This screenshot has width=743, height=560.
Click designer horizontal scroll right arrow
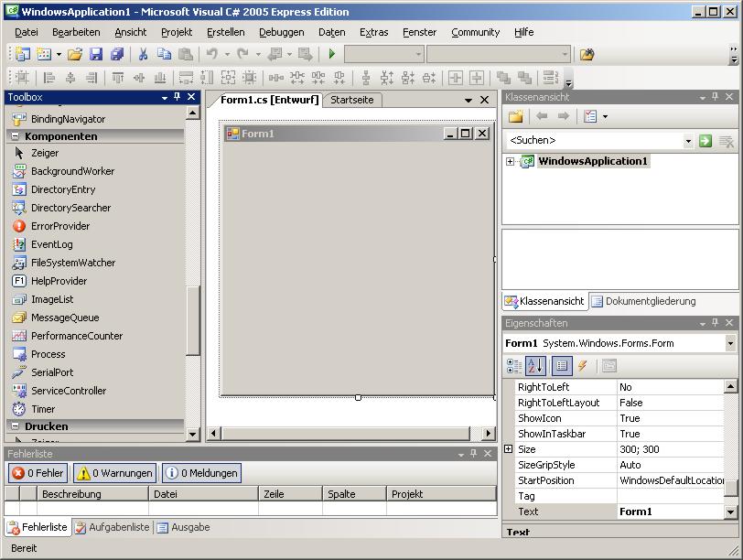488,433
